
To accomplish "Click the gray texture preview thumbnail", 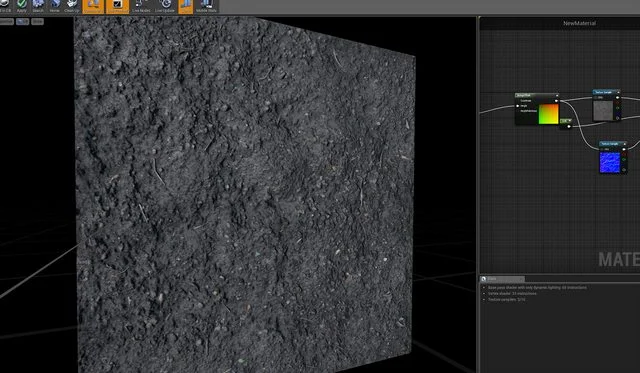I will [603, 111].
